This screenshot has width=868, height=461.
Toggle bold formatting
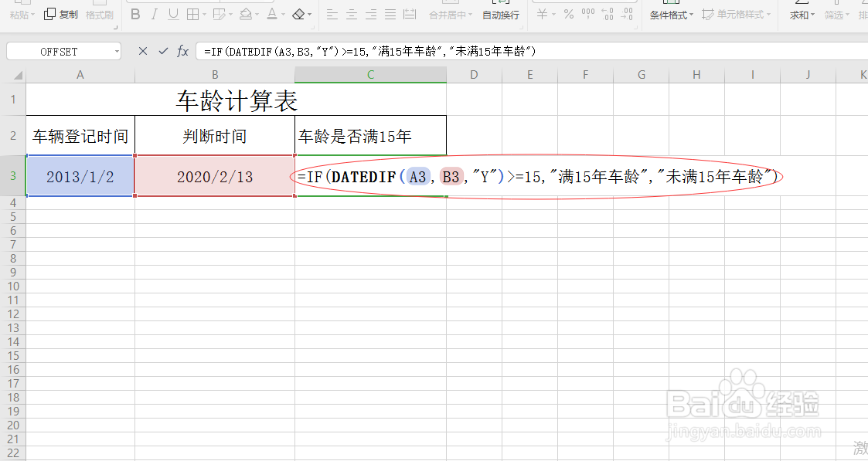click(135, 15)
